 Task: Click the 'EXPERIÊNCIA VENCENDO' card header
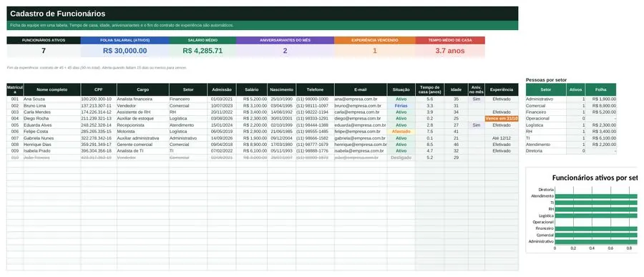coord(375,40)
